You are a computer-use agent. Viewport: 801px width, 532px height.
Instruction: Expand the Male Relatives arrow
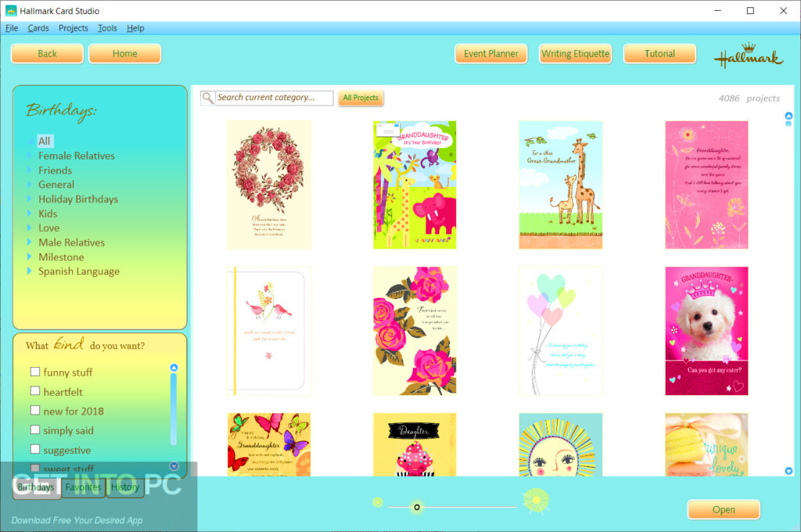[x=29, y=243]
